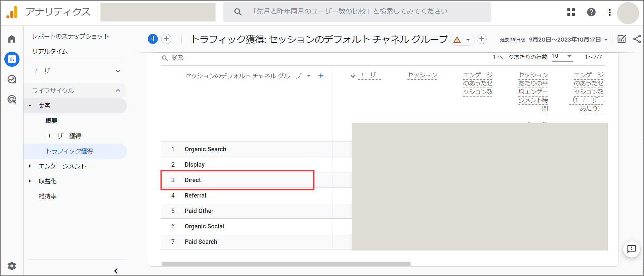Click the horizontal table scrollbar
This screenshot has height=276, width=644.
pyautogui.click(x=286, y=264)
